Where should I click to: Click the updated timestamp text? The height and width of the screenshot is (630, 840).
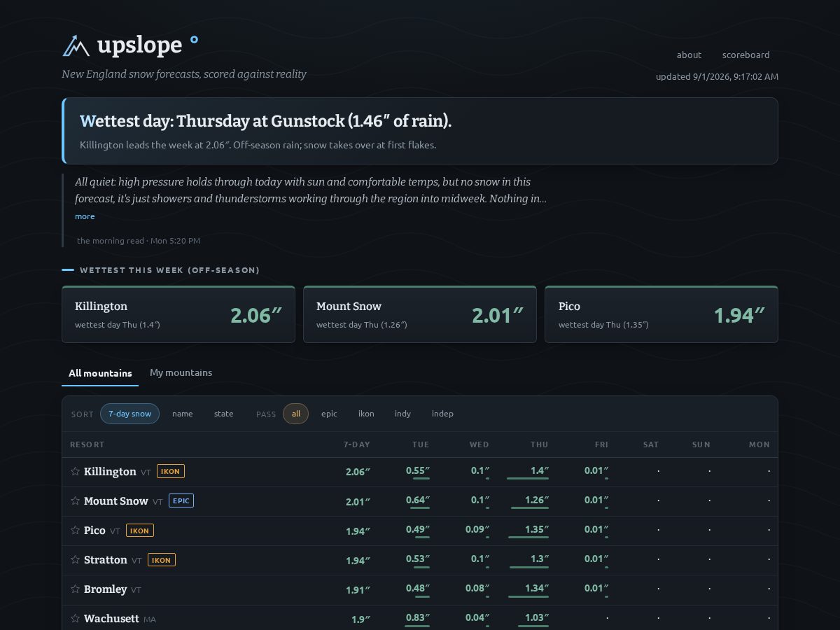[x=717, y=76]
